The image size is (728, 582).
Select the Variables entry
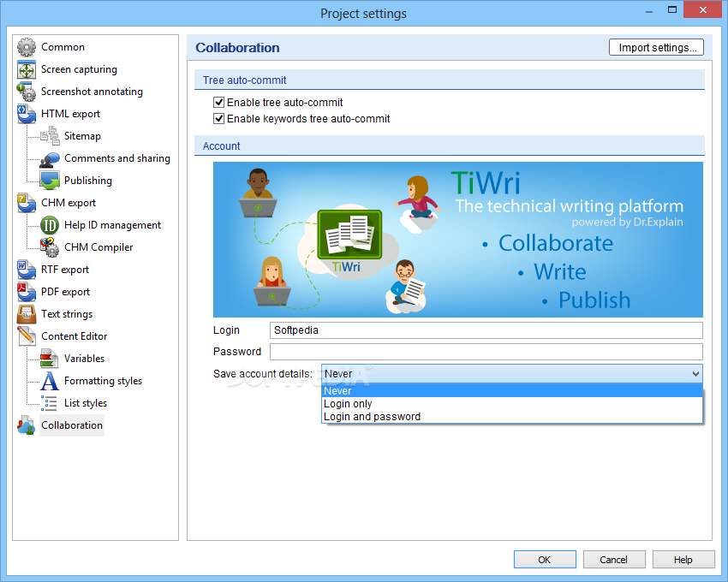85,359
